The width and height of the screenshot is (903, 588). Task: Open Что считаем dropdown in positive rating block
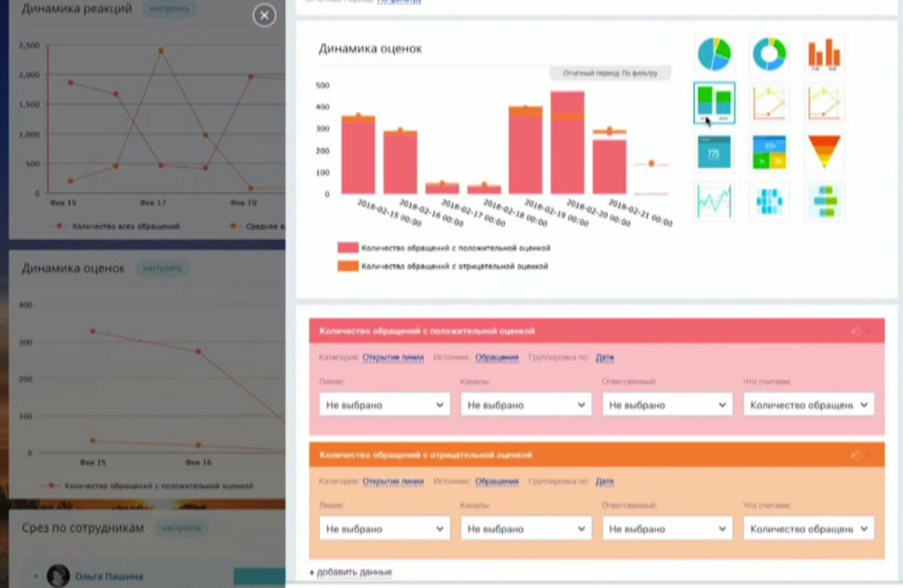point(809,405)
